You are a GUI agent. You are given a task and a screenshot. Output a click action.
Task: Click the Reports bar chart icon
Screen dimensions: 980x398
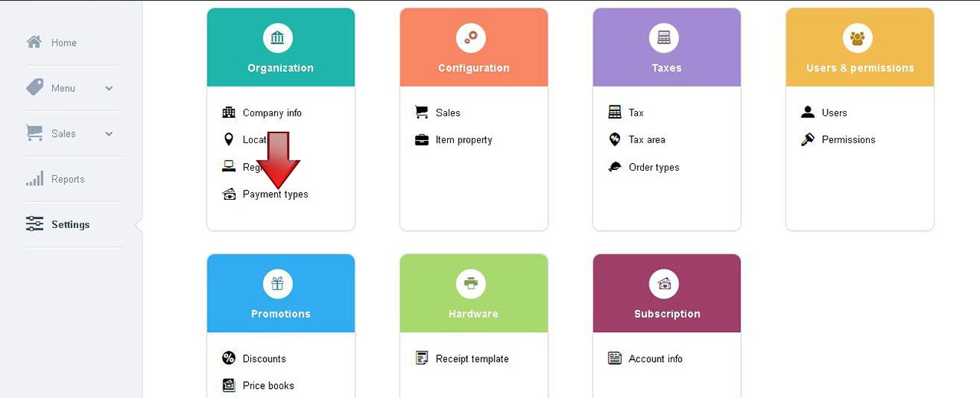coord(34,179)
